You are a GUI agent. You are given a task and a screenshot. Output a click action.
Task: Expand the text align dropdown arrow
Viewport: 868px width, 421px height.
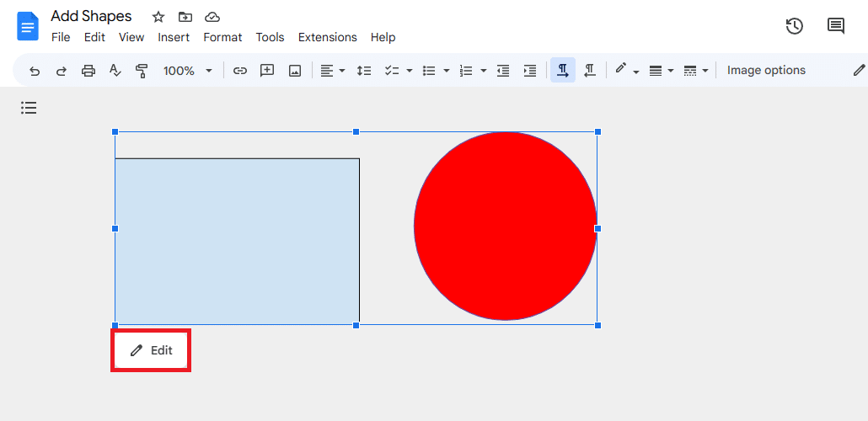pyautogui.click(x=342, y=71)
